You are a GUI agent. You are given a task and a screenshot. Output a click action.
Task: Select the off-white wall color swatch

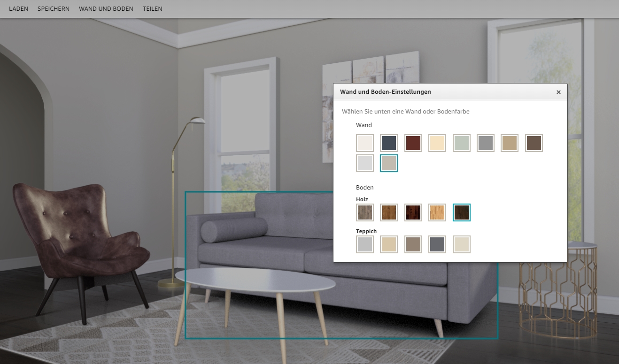coord(365,143)
